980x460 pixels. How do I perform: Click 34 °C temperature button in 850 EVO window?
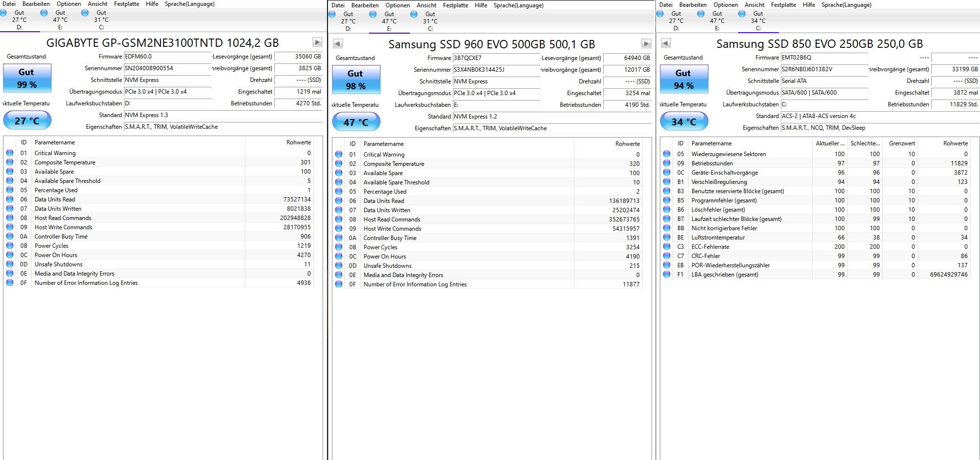[x=684, y=121]
